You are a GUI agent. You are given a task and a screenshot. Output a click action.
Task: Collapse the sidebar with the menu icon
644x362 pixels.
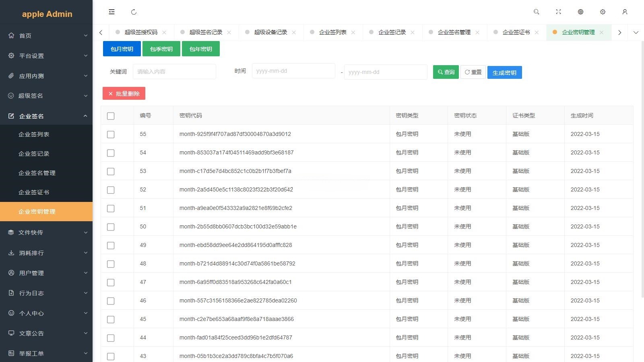coord(111,12)
